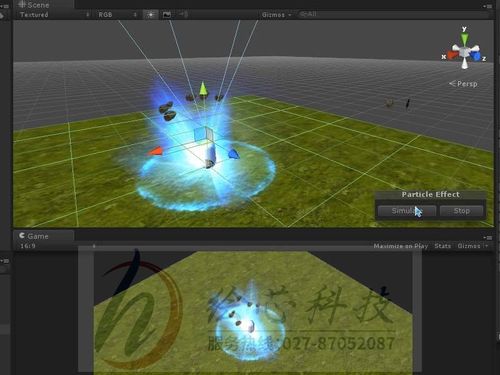Toggle scene audio speaker icon
500x375 pixels.
[183, 14]
